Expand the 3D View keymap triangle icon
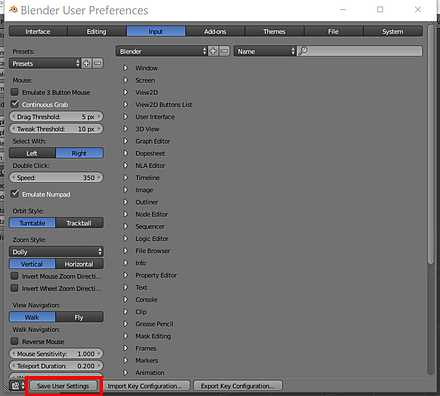This screenshot has width=440, height=396. [x=125, y=129]
